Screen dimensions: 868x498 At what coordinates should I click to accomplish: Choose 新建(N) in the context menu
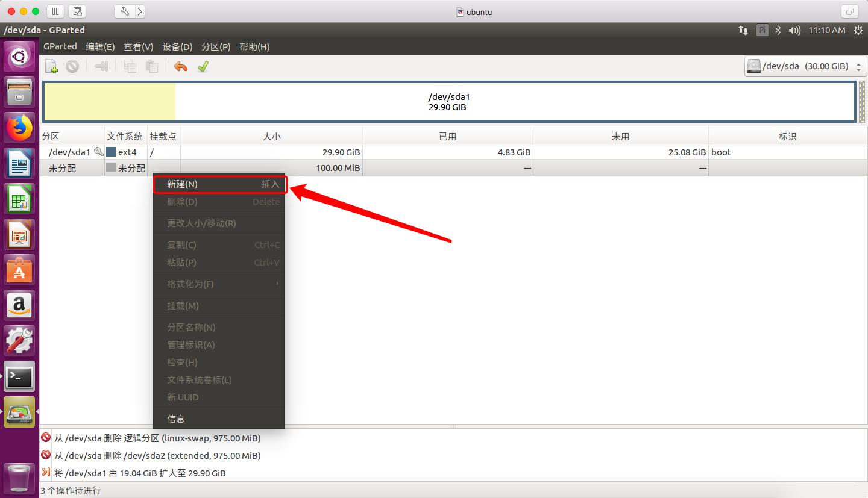point(220,184)
